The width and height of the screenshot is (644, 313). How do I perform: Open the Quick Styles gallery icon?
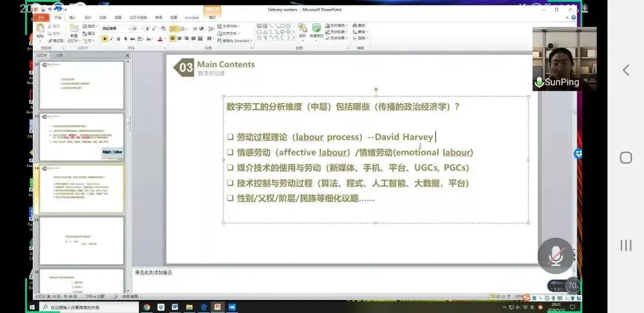tap(317, 30)
